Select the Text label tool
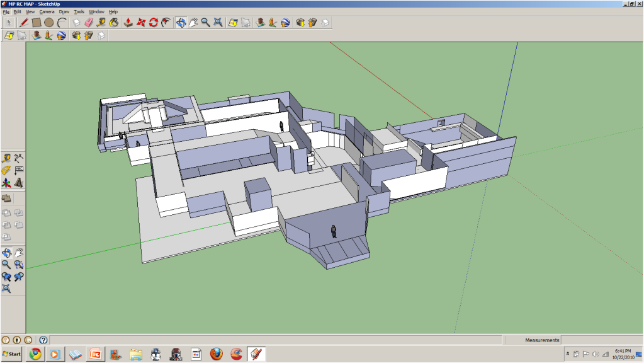The image size is (644, 363). (x=18, y=170)
